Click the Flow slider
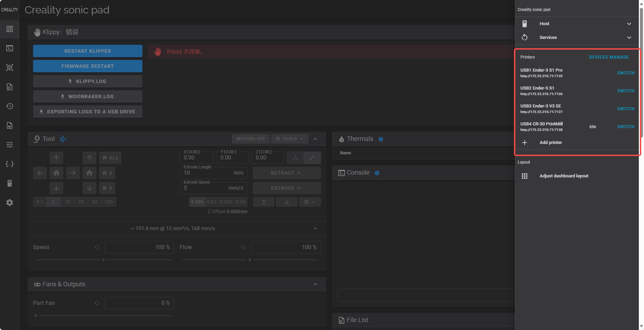Image resolution: width=644 pixels, height=330 pixels. coord(250,260)
